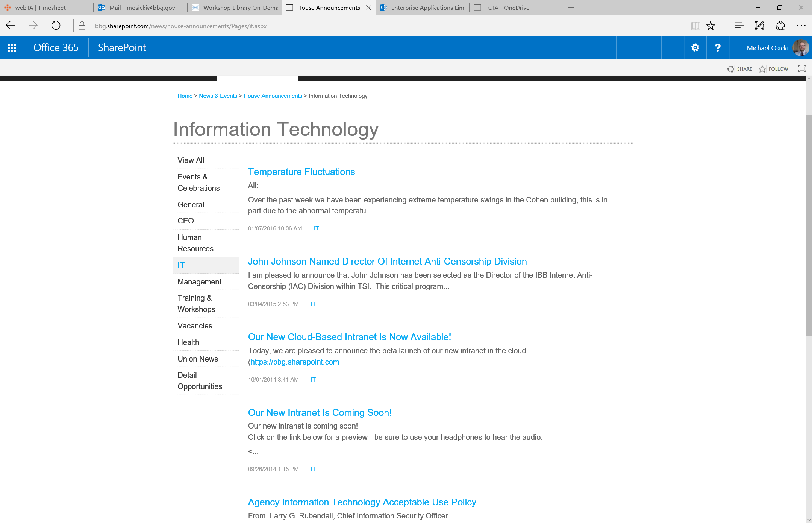Go to House Announcements breadcrumb
The width and height of the screenshot is (812, 523).
click(x=273, y=96)
